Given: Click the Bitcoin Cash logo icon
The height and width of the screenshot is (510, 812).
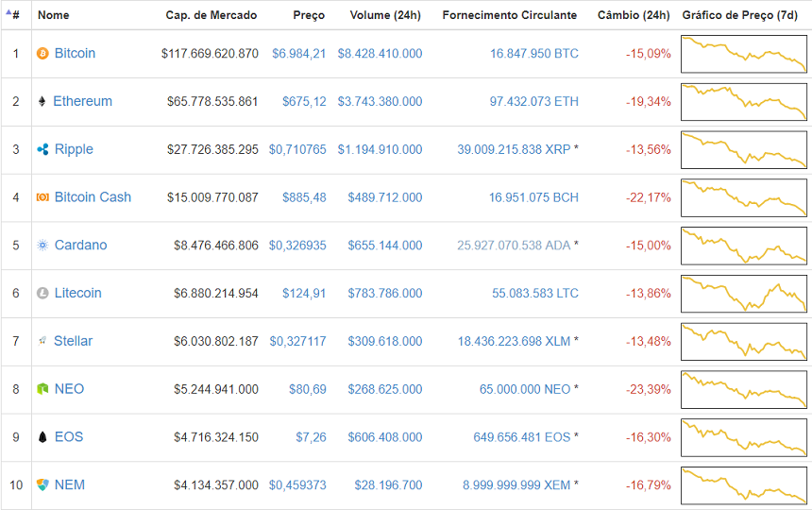Looking at the screenshot, I should [x=42, y=197].
